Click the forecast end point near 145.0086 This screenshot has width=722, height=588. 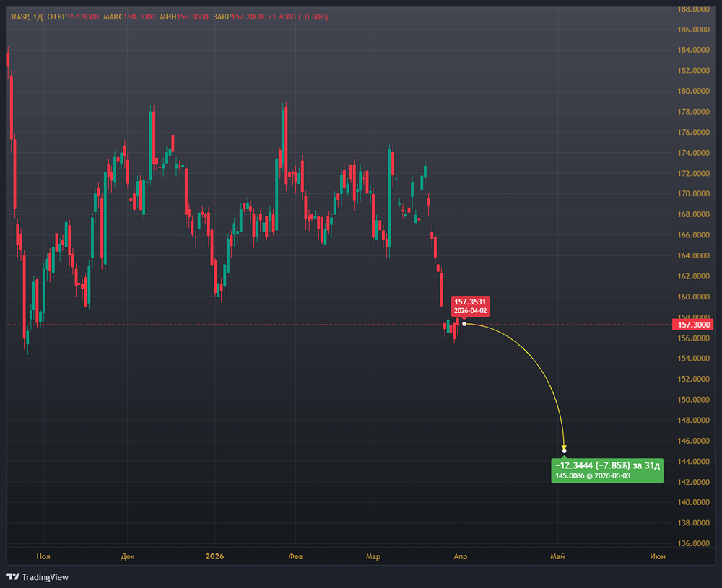click(565, 450)
